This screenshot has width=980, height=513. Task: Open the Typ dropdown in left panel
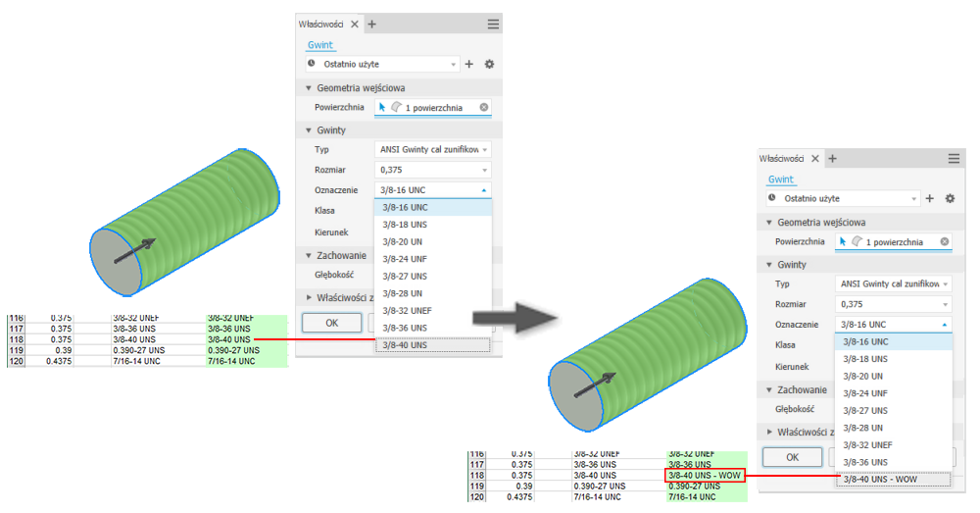(432, 149)
